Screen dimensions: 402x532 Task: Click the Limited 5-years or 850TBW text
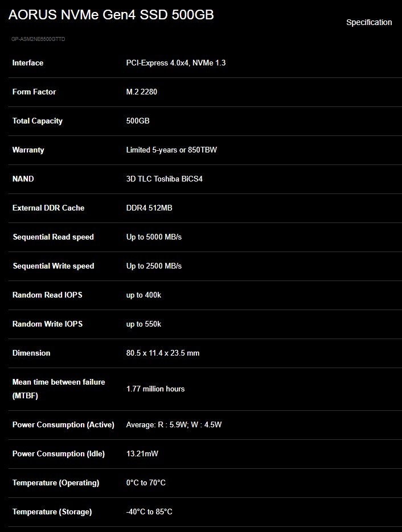click(171, 150)
